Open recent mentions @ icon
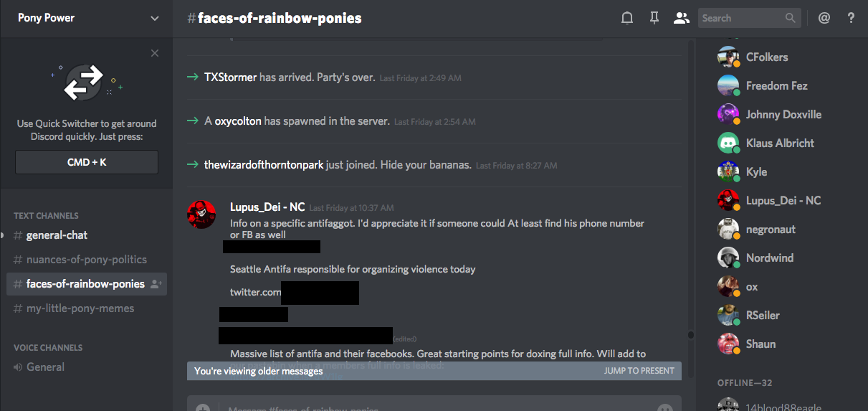This screenshot has height=411, width=868. pyautogui.click(x=824, y=19)
